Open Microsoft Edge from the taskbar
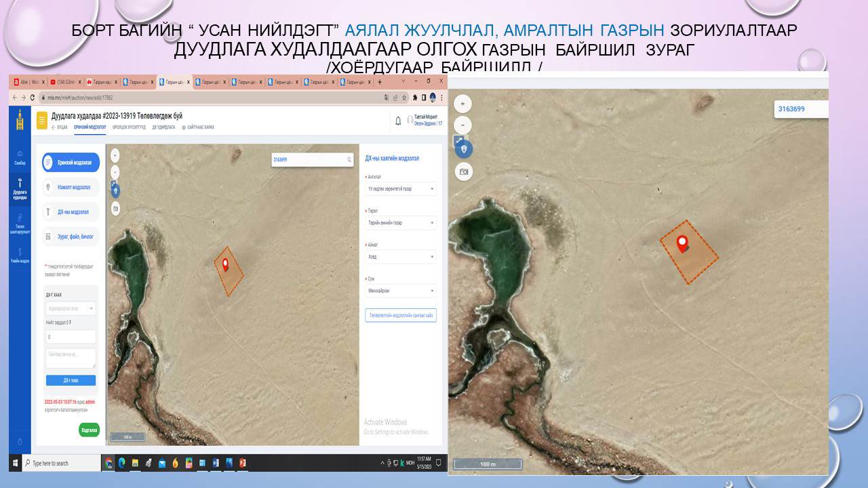Viewport: 868px width, 488px height. point(122,463)
